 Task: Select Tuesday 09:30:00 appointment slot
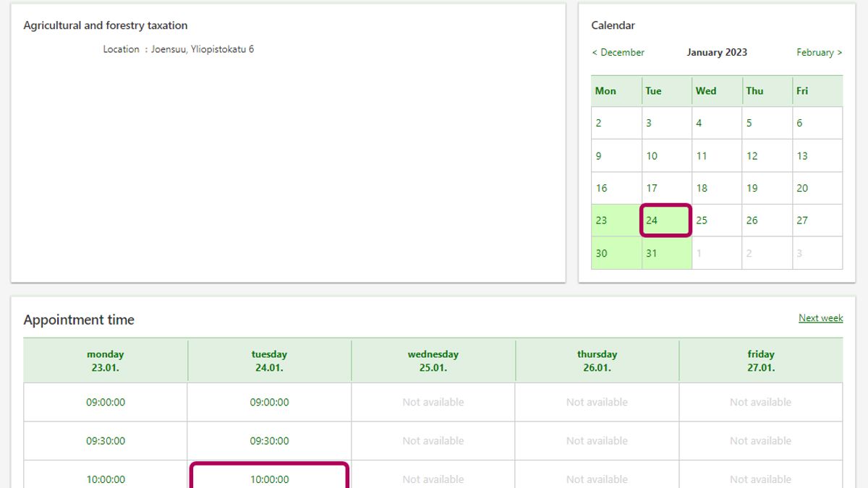pyautogui.click(x=269, y=441)
